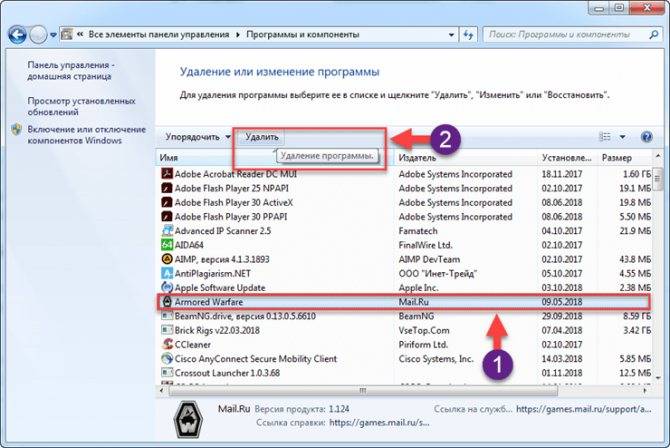670x448 pixels.
Task: Open 'Включение или отключение компонентов Windows' link
Action: (87, 135)
